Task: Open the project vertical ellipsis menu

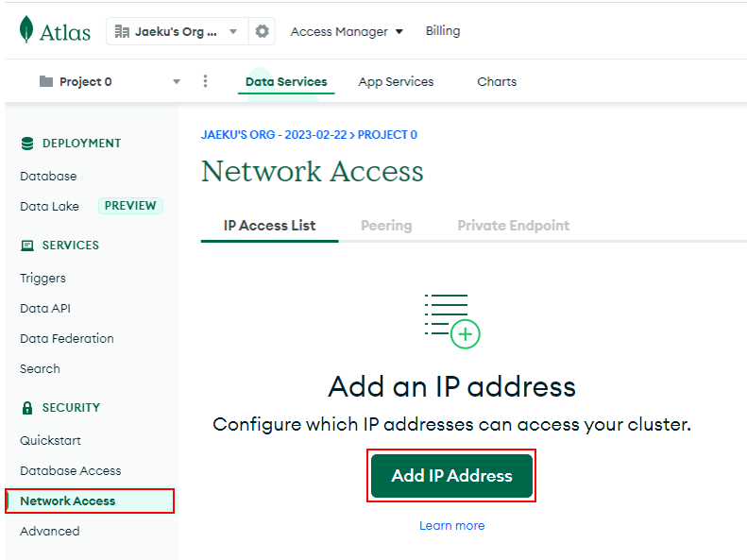Action: tap(205, 81)
